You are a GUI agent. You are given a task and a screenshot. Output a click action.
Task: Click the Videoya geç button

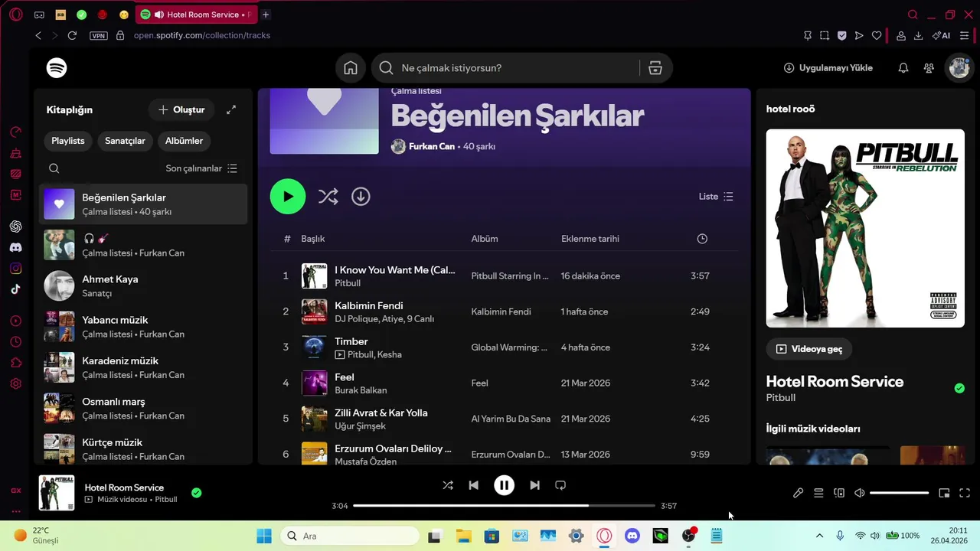(809, 349)
